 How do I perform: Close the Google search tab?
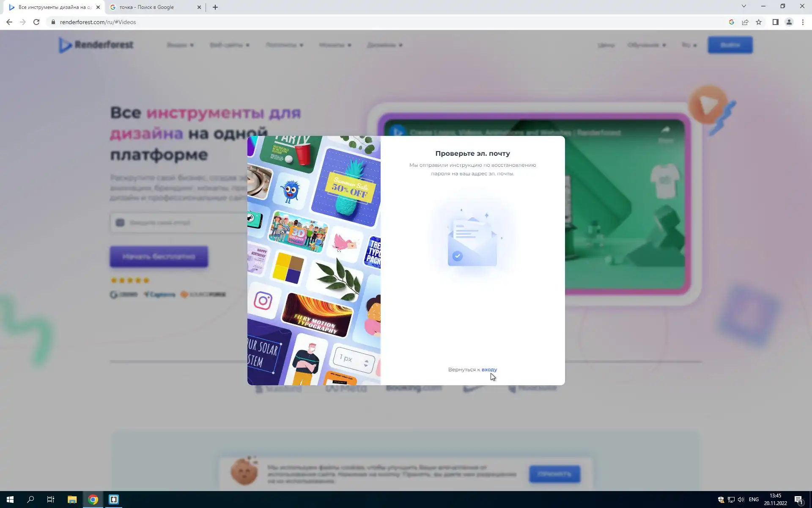click(x=199, y=7)
